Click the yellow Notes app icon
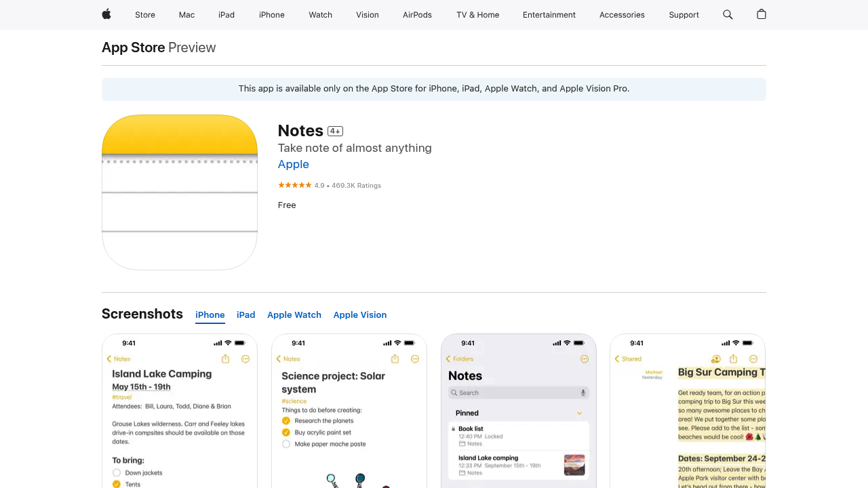Screen dimensions: 868x488 tap(180, 192)
